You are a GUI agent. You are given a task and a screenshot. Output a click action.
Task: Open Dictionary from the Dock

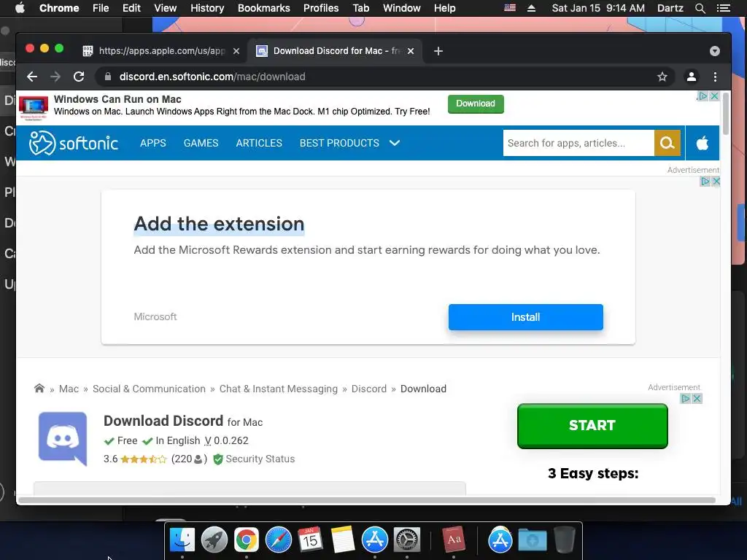tap(454, 540)
